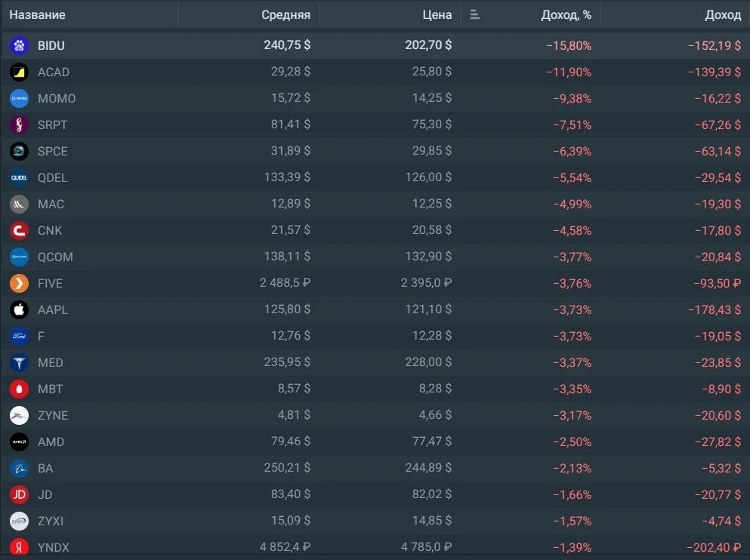Select the MOMO logo icon
The width and height of the screenshot is (750, 560).
[19, 98]
